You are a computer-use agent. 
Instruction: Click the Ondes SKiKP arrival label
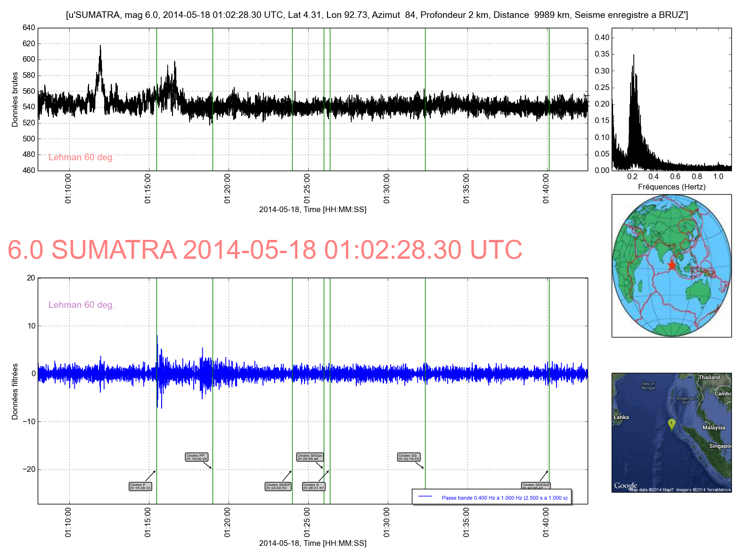pos(278,486)
